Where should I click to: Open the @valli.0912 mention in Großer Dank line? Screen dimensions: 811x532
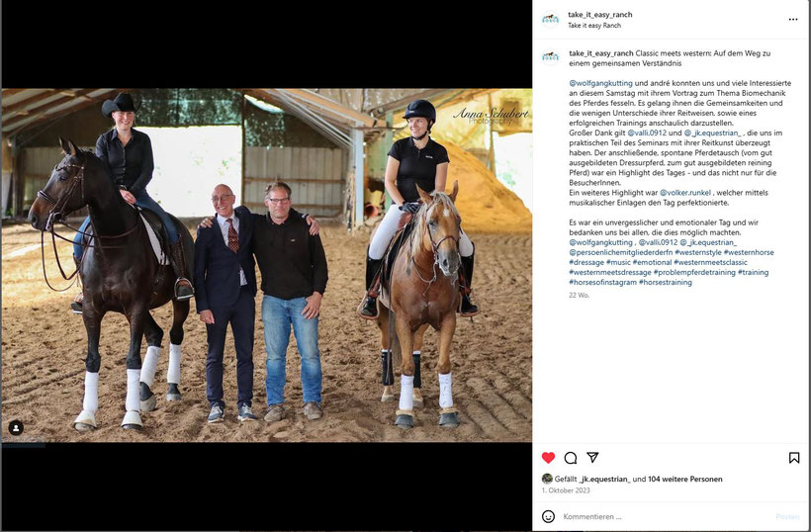point(647,133)
